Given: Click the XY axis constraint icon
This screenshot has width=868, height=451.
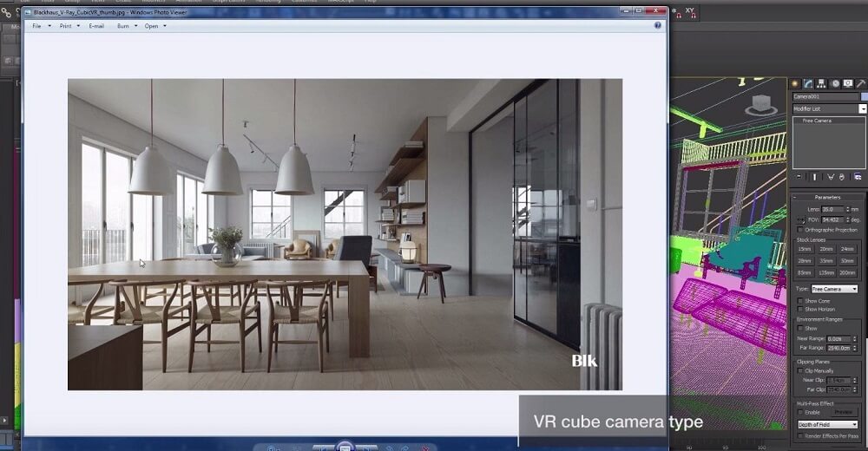Looking at the screenshot, I should [690, 13].
